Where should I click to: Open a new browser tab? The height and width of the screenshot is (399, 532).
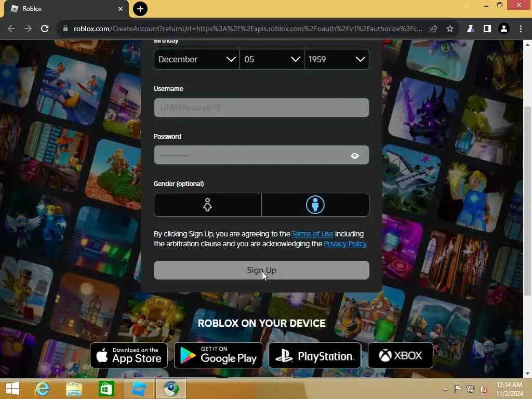click(x=140, y=9)
